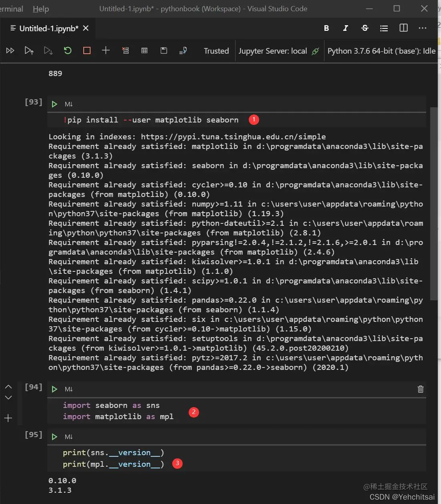Split the editor view
This screenshot has width=441, height=504.
coord(403,28)
